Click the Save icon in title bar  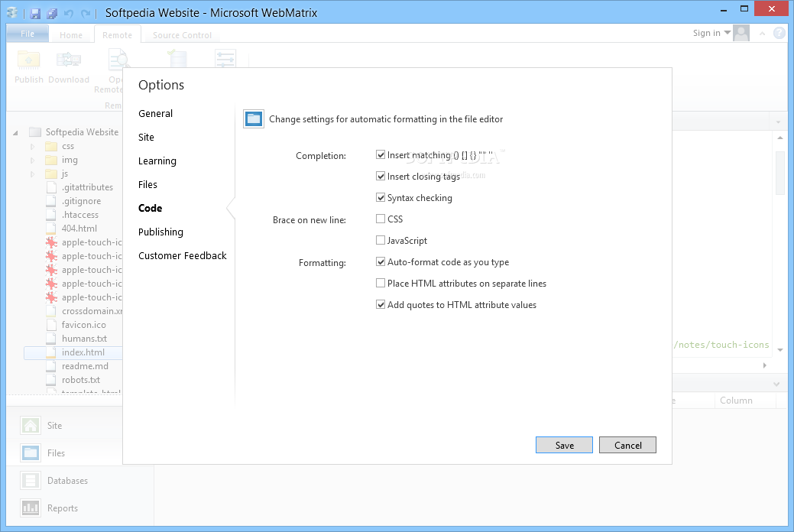click(35, 13)
